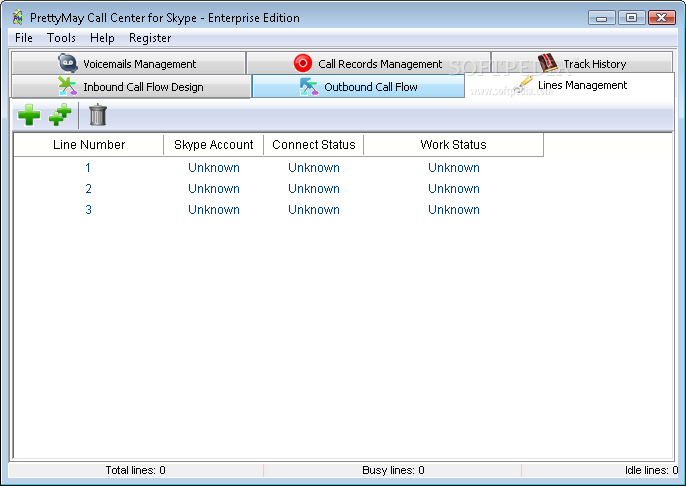Image resolution: width=686 pixels, height=486 pixels.
Task: Click Total lines status bar entry
Action: tap(136, 470)
